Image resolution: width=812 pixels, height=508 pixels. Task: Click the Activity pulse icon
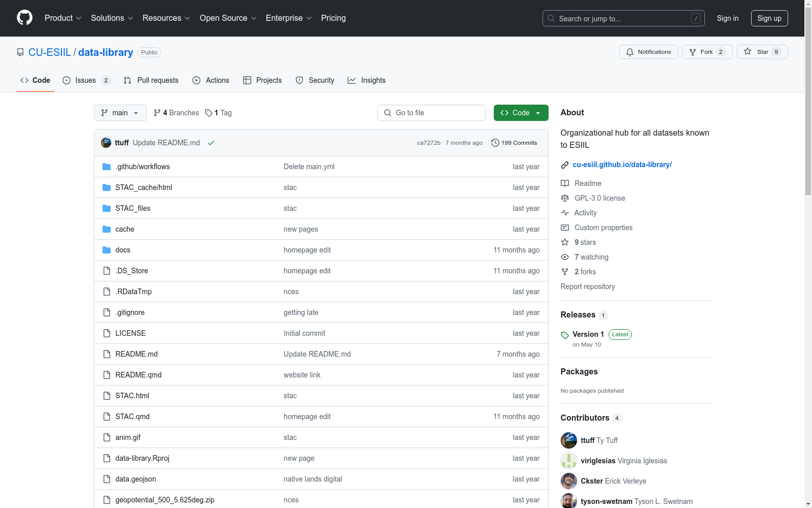(565, 213)
